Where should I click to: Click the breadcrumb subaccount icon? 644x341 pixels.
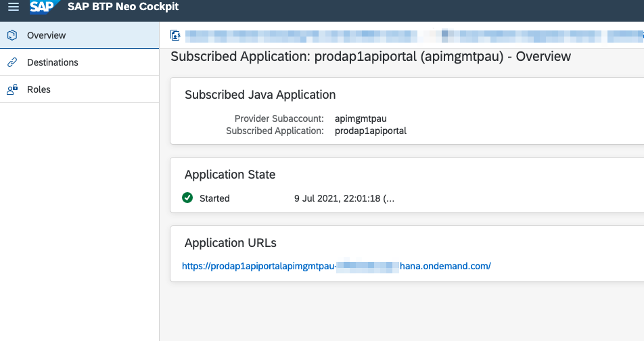[176, 35]
